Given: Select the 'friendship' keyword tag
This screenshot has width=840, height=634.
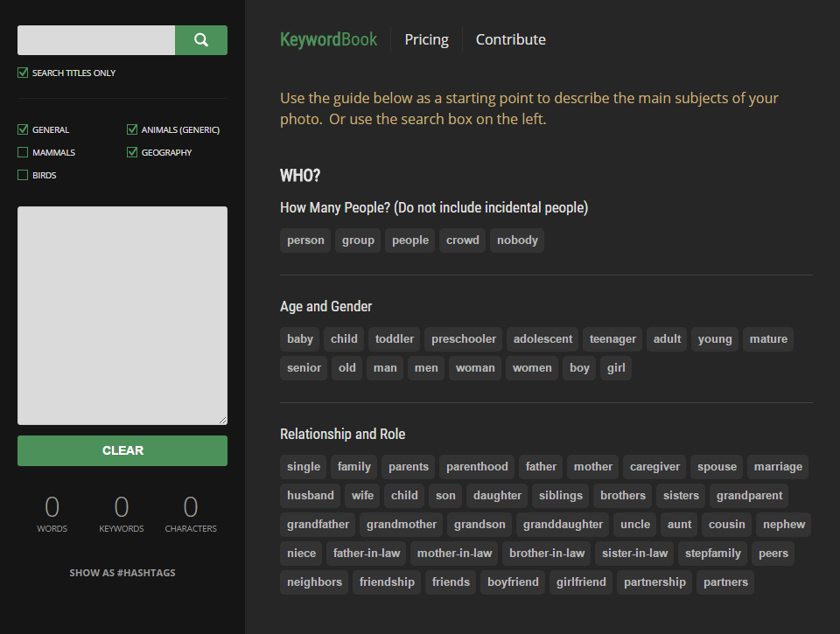Looking at the screenshot, I should tap(387, 582).
